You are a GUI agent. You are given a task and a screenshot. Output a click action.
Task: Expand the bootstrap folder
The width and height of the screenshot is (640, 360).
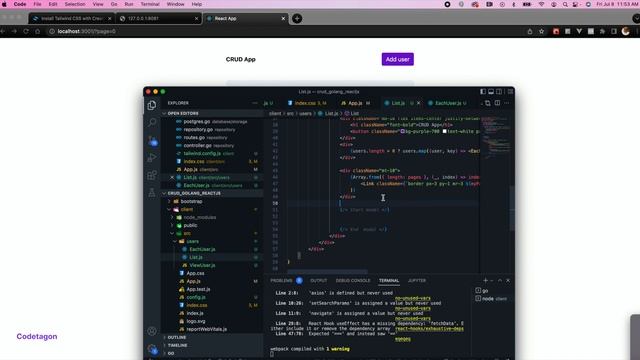point(191,201)
